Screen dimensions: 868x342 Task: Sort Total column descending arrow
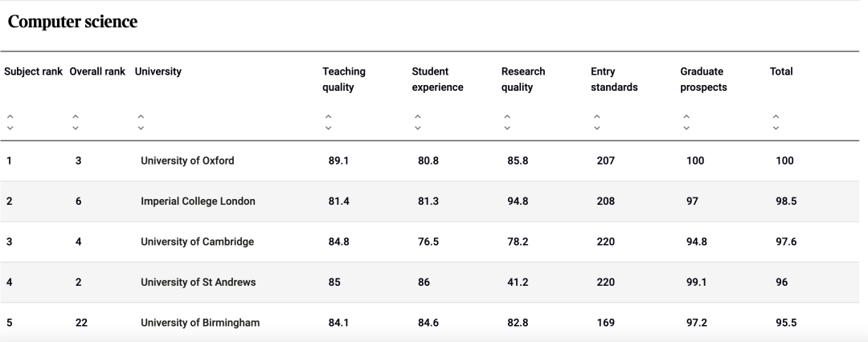click(776, 128)
